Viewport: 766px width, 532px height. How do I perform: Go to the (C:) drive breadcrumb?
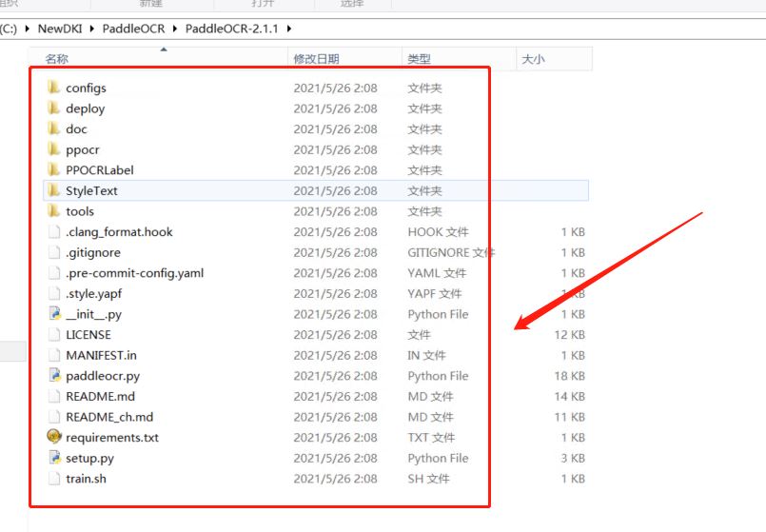click(9, 29)
